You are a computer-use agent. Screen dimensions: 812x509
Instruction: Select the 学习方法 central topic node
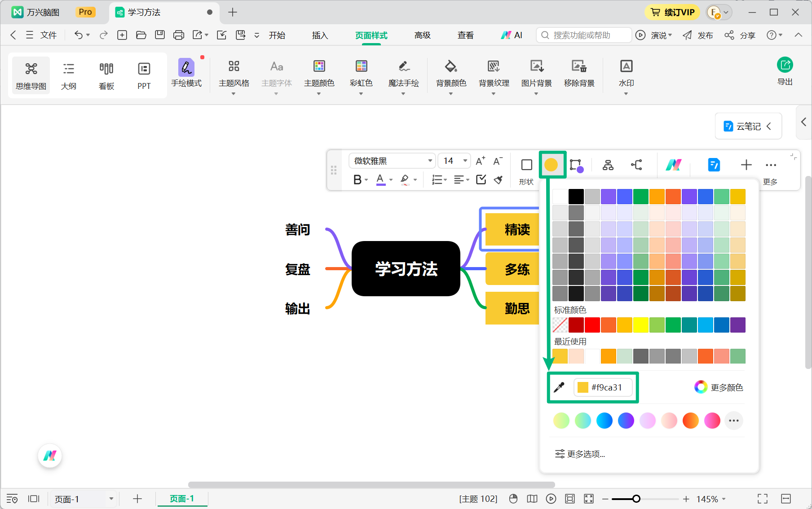pos(406,268)
